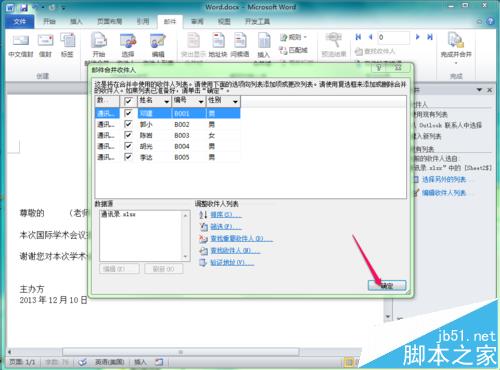
Task: Click Finish & Merge icon
Action: 456,41
